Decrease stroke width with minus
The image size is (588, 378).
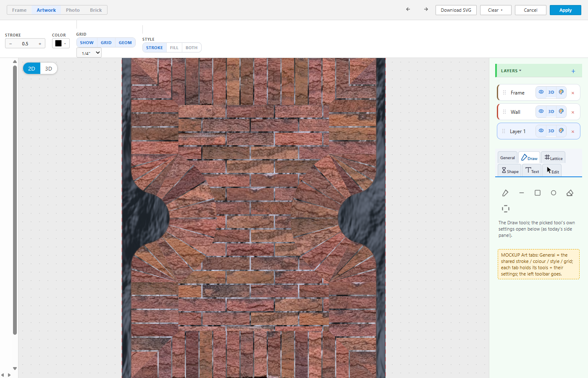[10, 44]
